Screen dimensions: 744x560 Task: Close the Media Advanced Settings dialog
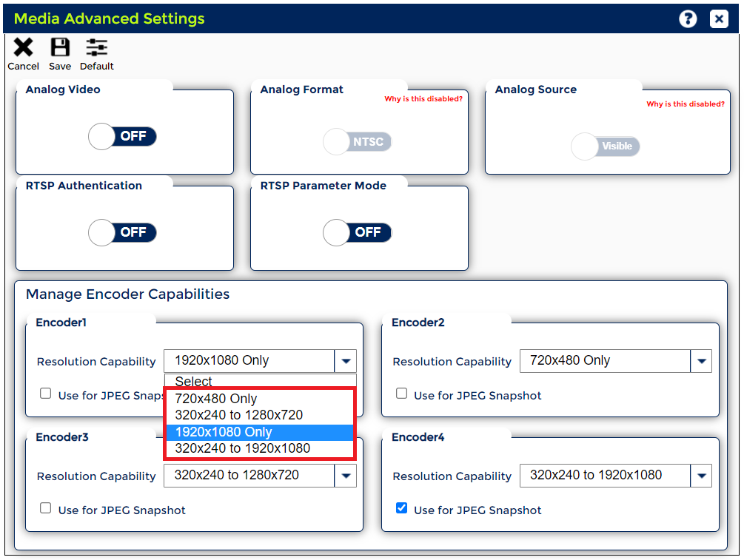pos(719,19)
